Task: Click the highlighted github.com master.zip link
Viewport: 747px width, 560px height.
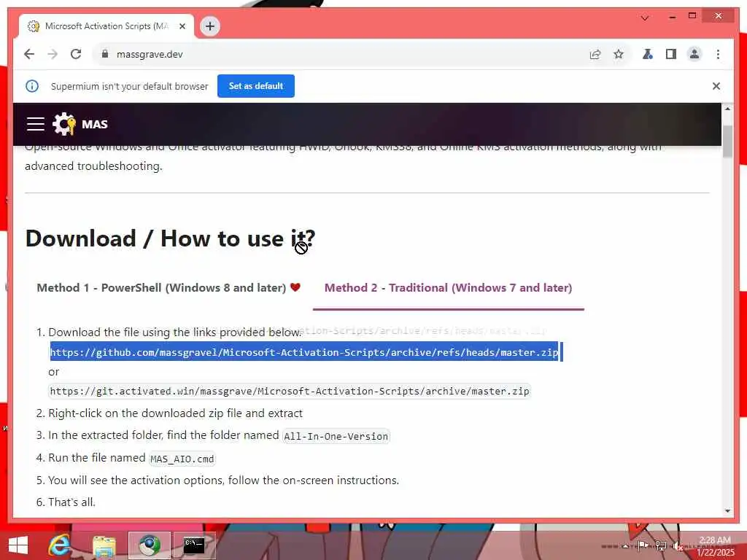Action: (304, 352)
